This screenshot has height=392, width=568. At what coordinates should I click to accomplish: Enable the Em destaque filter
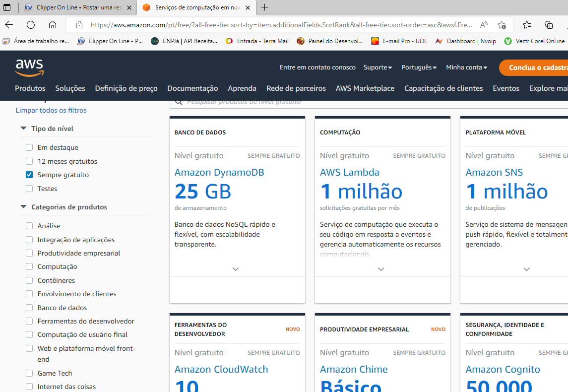(x=29, y=147)
